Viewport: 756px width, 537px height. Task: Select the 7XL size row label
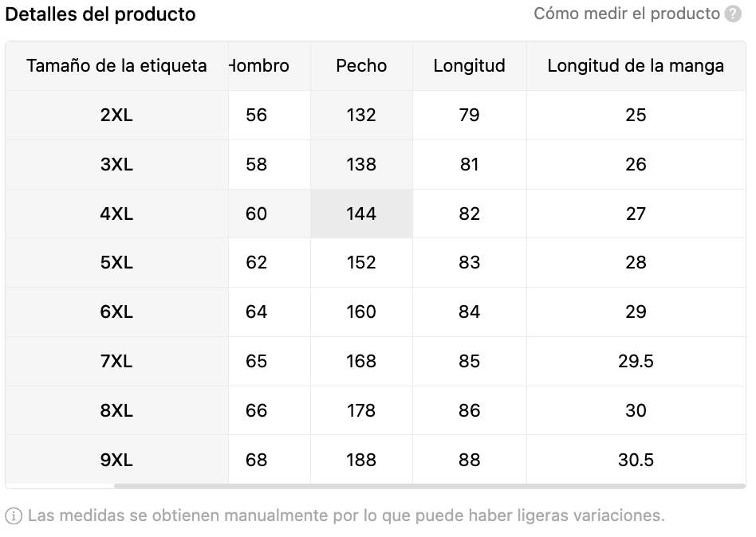116,361
